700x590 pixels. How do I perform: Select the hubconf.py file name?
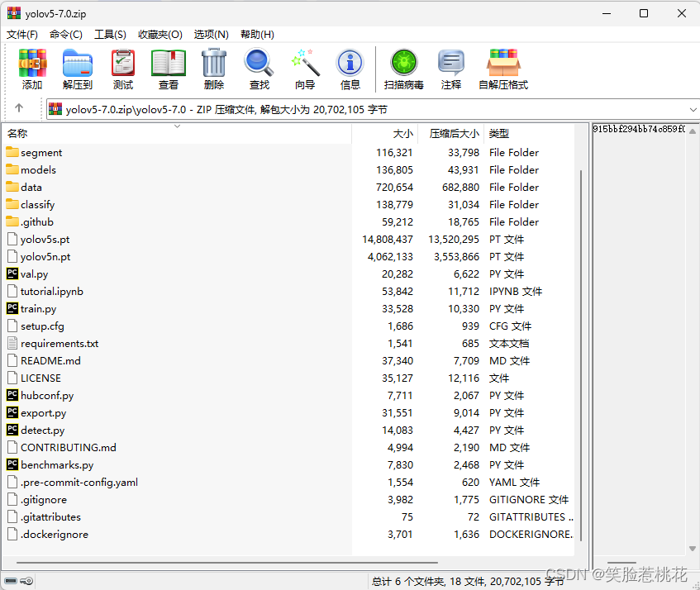click(47, 396)
